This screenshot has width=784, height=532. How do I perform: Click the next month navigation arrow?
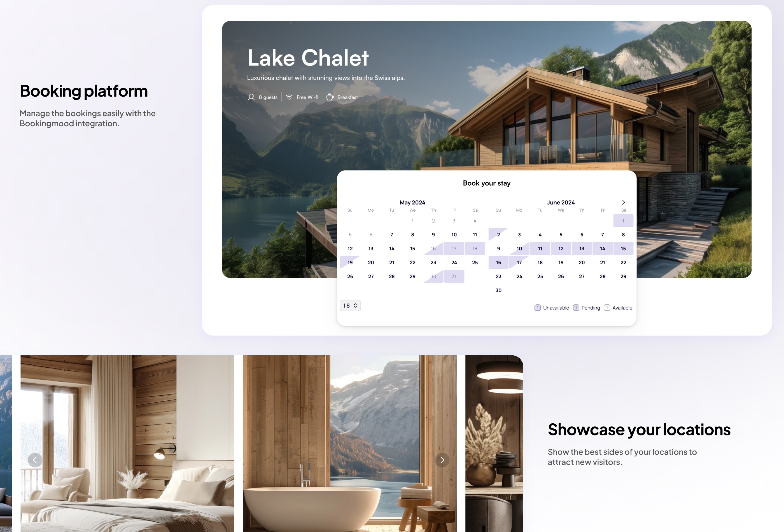pos(623,202)
